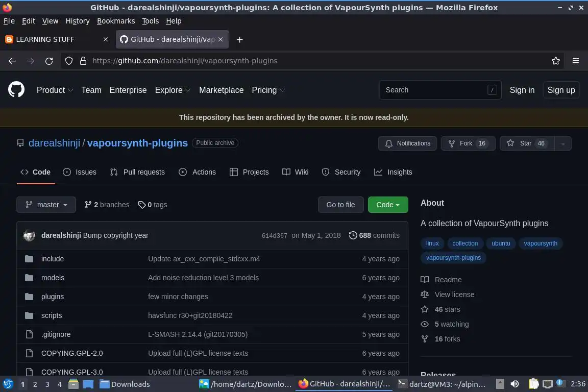Click the plugins folder icon
The image size is (588, 392).
pyautogui.click(x=29, y=297)
